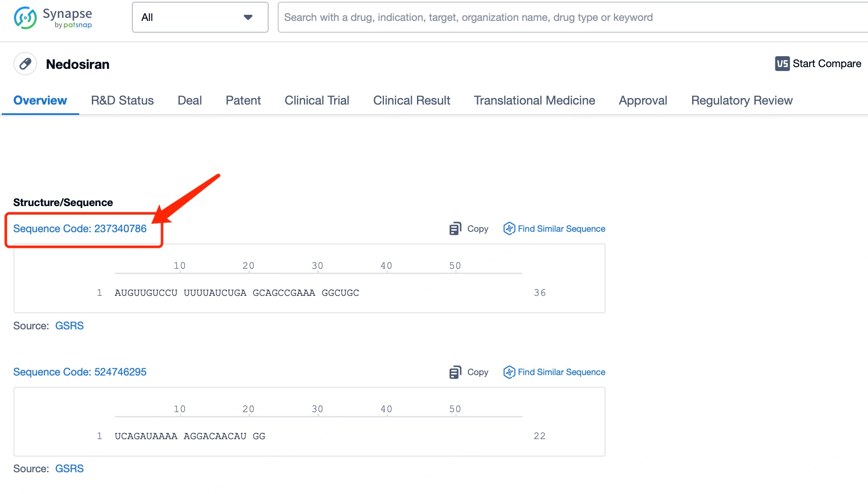Screen dimensions: 868x494
Task: Click the VS Start Compare icon
Action: click(x=782, y=64)
